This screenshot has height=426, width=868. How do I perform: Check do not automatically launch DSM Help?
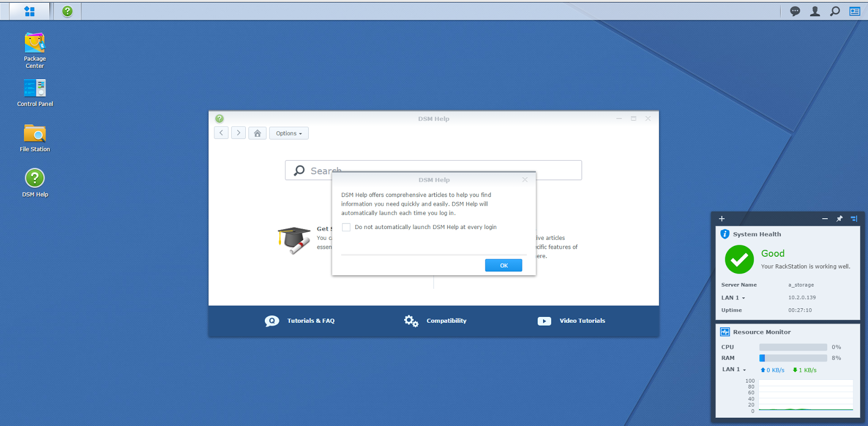346,227
